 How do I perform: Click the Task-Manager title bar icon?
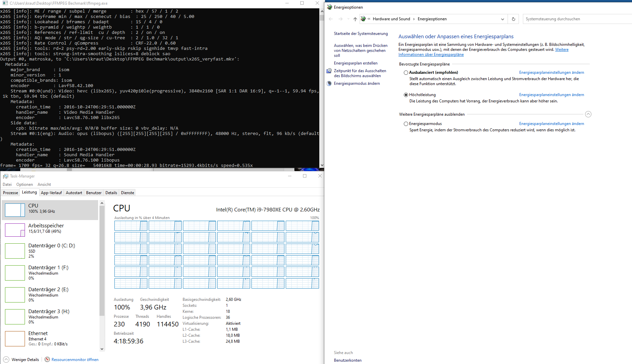point(6,176)
